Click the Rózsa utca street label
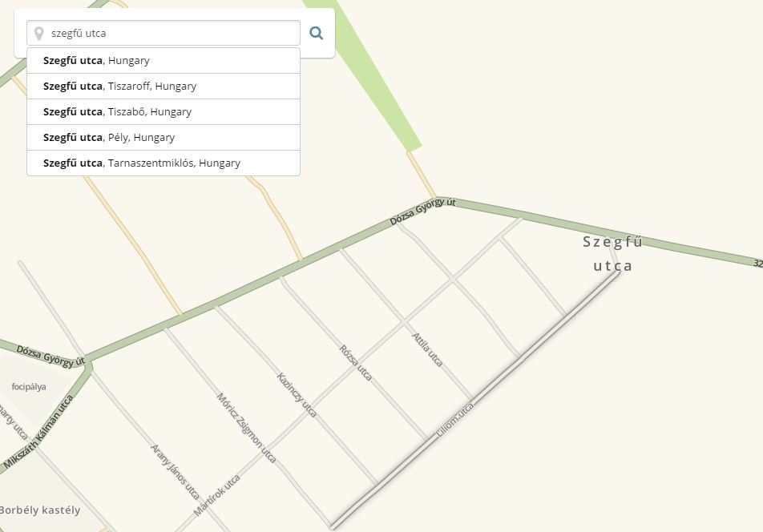Screen dimensions: 763x532 [x=356, y=363]
